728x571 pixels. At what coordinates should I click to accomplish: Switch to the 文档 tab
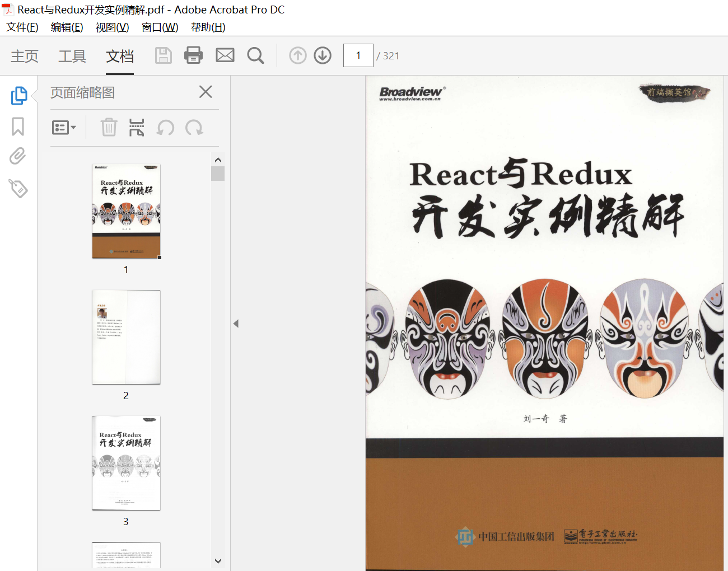tap(120, 56)
